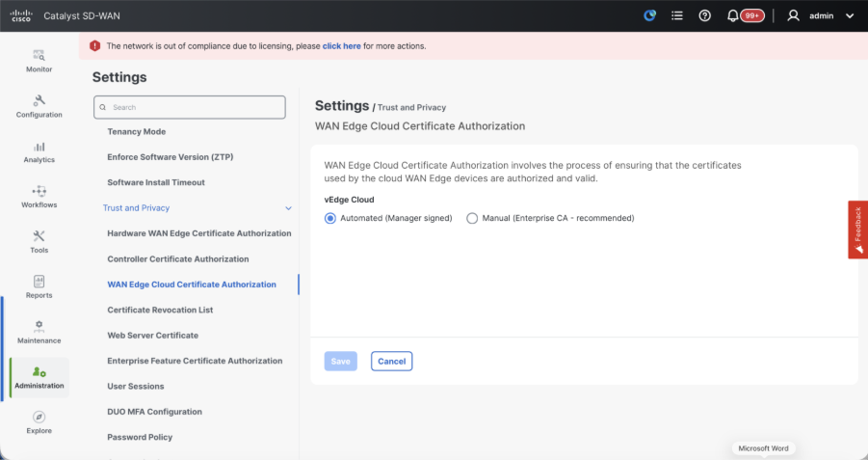Open the Monitor section icon

pos(39,55)
